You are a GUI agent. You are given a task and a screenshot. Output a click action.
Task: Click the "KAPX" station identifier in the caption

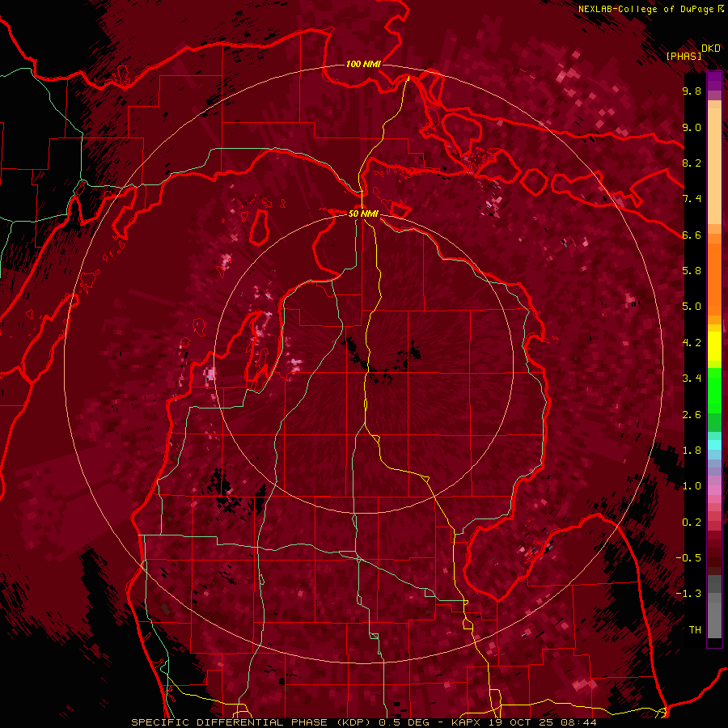pyautogui.click(x=467, y=722)
